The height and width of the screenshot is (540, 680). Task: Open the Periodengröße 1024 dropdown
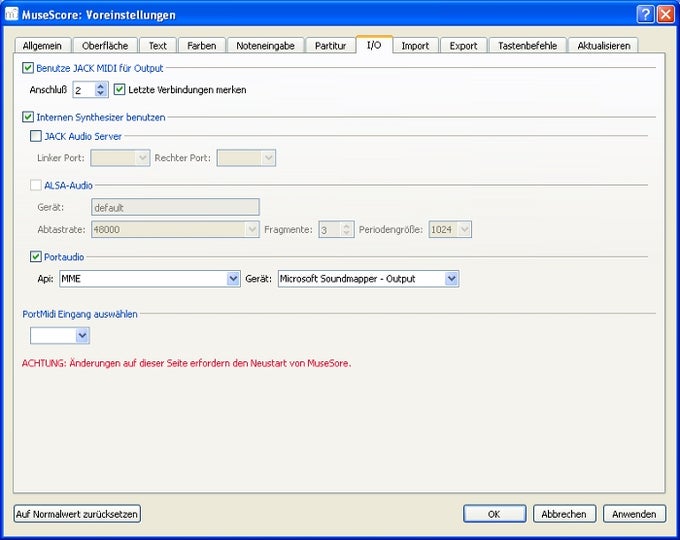[x=450, y=229]
